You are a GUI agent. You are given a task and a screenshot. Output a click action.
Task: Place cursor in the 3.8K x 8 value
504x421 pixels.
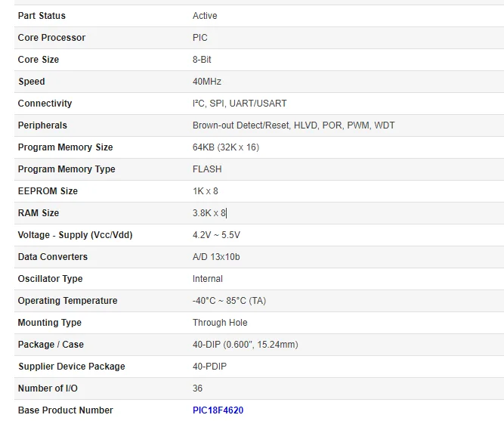pos(209,213)
